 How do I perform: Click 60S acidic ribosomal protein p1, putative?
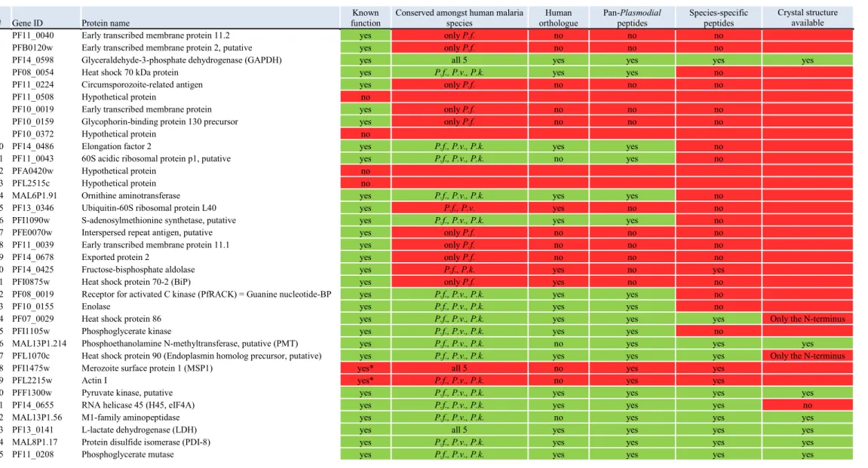[156, 158]
